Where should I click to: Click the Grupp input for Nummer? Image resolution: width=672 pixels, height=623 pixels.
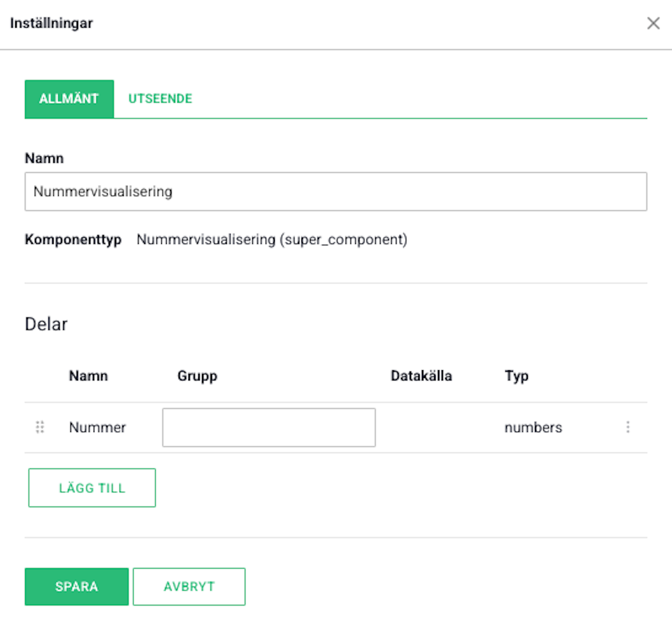point(269,427)
